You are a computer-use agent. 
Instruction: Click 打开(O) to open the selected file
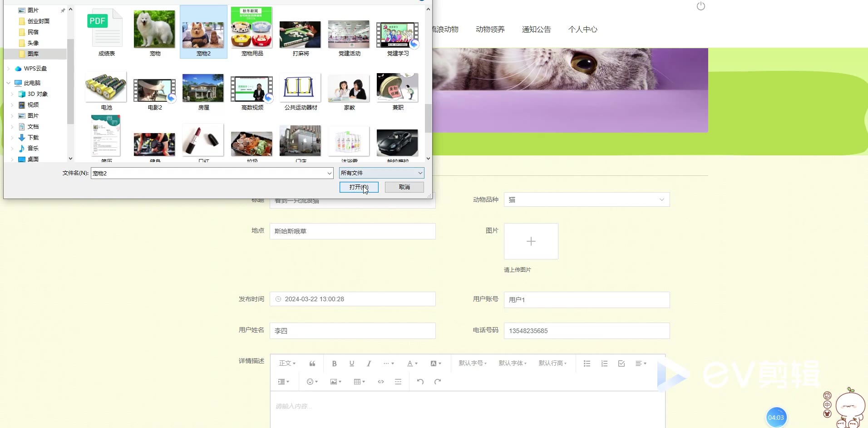359,187
